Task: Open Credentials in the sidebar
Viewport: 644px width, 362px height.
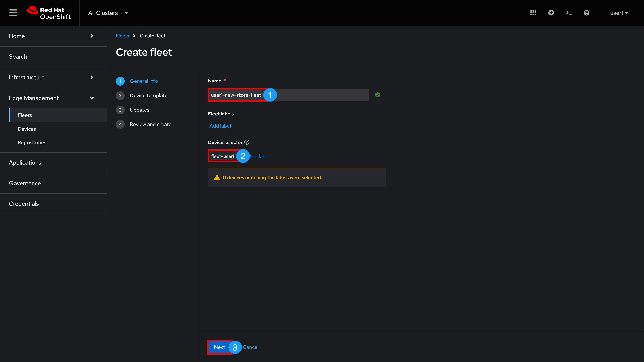Action: (x=53, y=204)
